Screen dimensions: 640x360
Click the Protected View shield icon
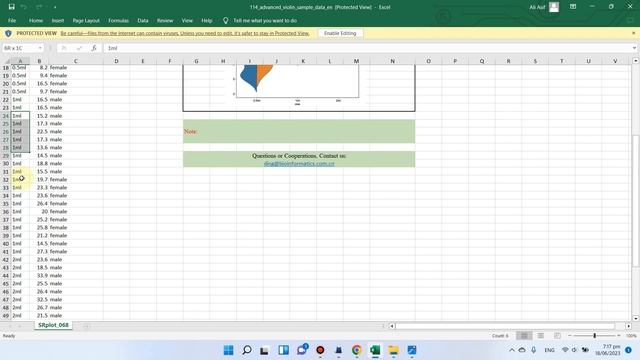[9, 33]
